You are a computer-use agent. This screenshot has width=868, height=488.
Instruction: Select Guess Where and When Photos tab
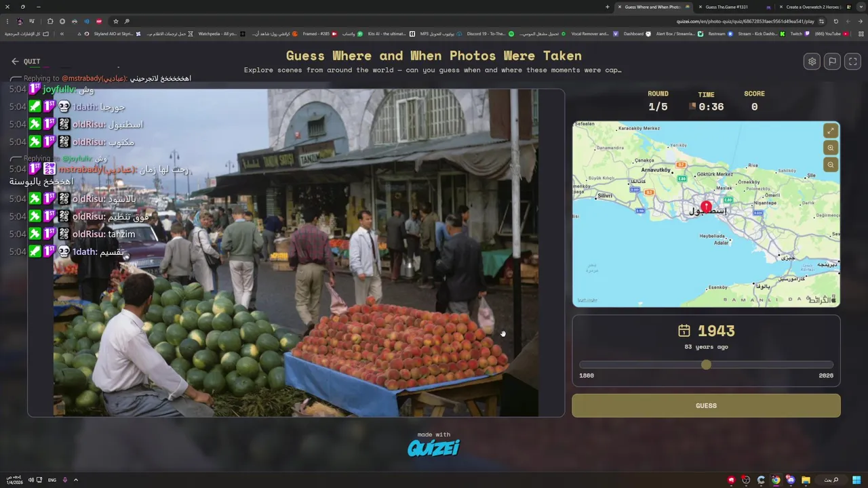[653, 7]
